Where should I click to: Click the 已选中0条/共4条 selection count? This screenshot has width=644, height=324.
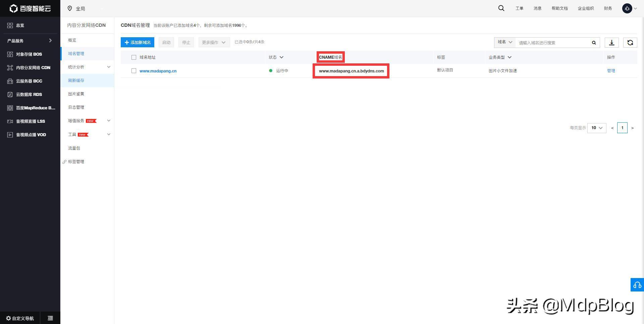[x=249, y=42]
